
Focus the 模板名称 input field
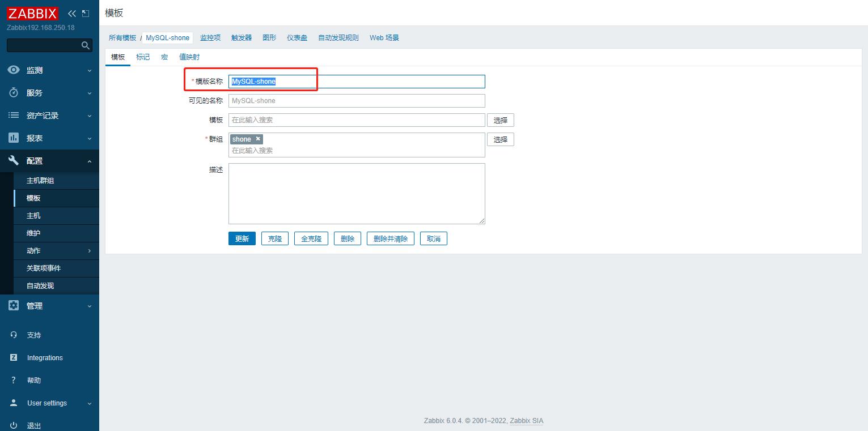tap(357, 82)
